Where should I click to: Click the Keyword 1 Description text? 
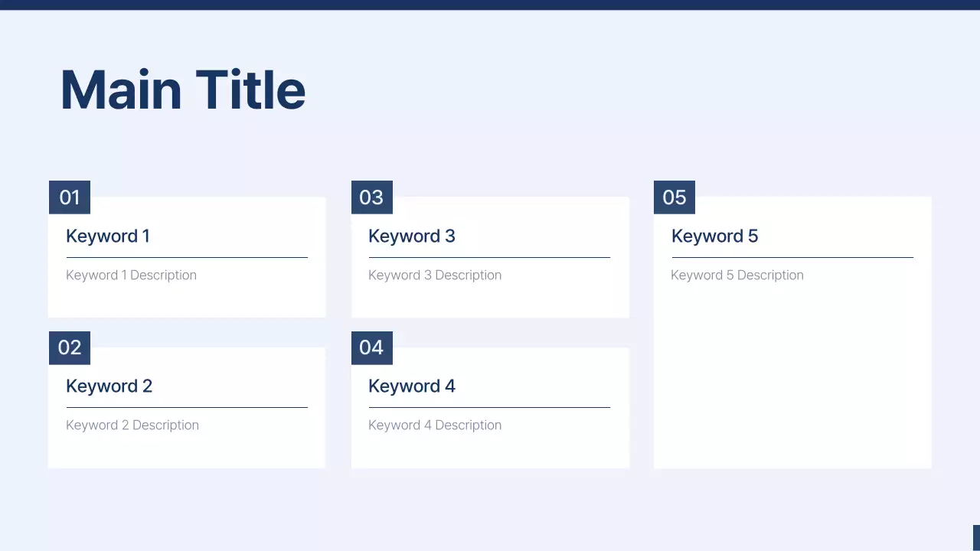tap(131, 275)
